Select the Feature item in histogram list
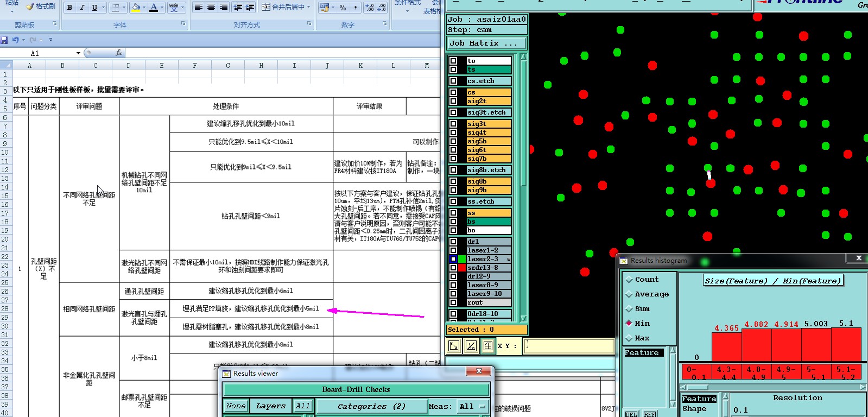Screen dimensions: 868x417 [x=644, y=353]
